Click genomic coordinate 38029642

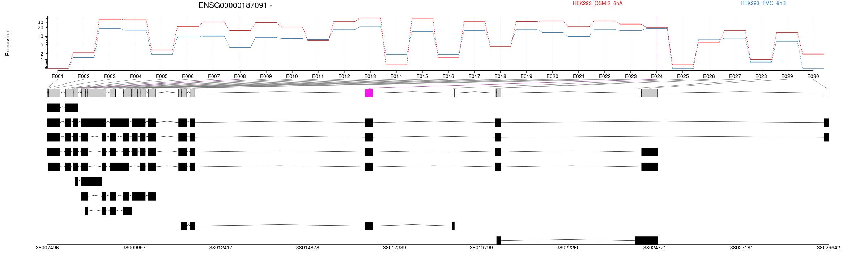tap(829, 248)
